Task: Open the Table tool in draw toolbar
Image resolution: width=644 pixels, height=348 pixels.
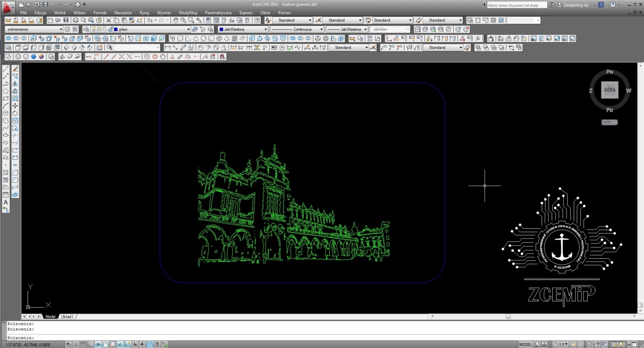Action: (6, 195)
